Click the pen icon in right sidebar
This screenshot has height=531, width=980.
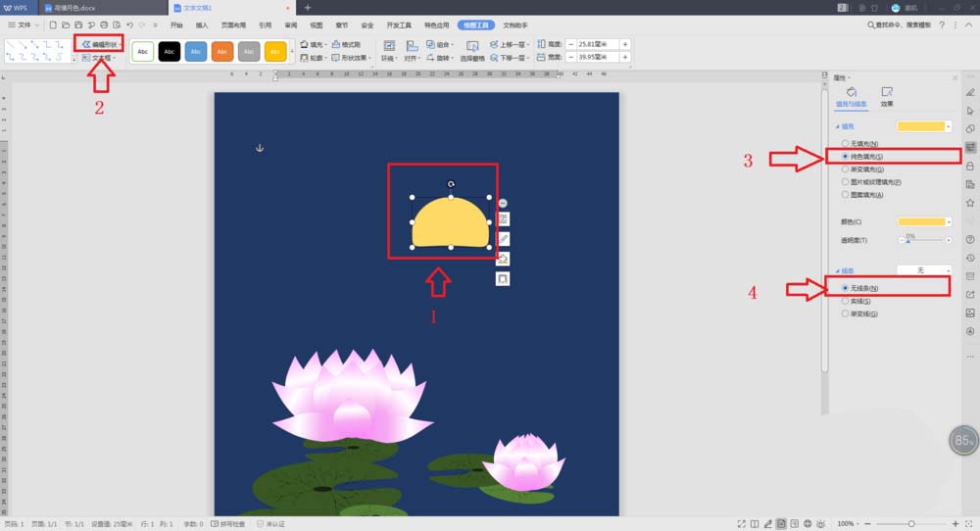click(x=970, y=92)
